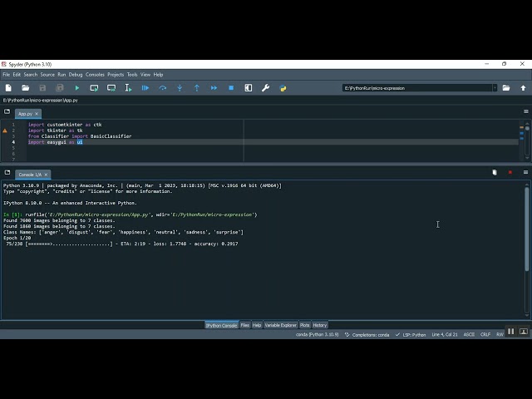Start debugging with Debug file icon
Image resolution: width=532 pixels, height=399 pixels.
(x=145, y=88)
